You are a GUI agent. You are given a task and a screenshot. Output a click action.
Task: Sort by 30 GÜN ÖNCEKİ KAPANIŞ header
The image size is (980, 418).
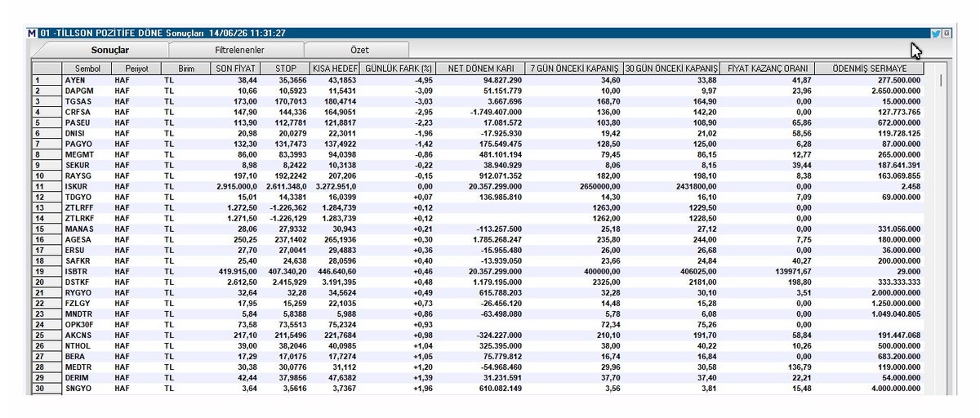[671, 69]
